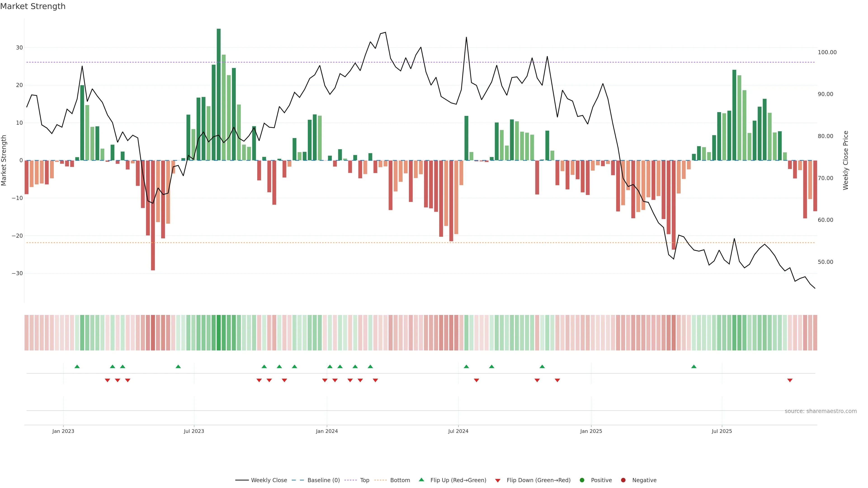Click the darkest green heatmap strip cell
The width and height of the screenshot is (868, 488).
[x=219, y=332]
